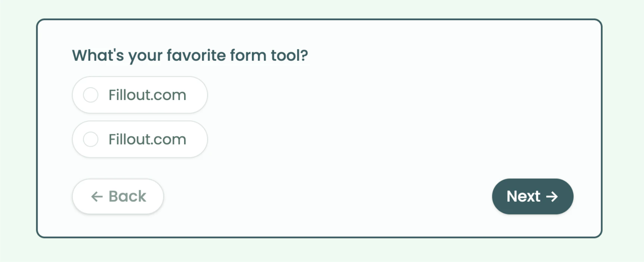644x262 pixels.
Task: Advance the form with the forward arrow
Action: pos(552,197)
